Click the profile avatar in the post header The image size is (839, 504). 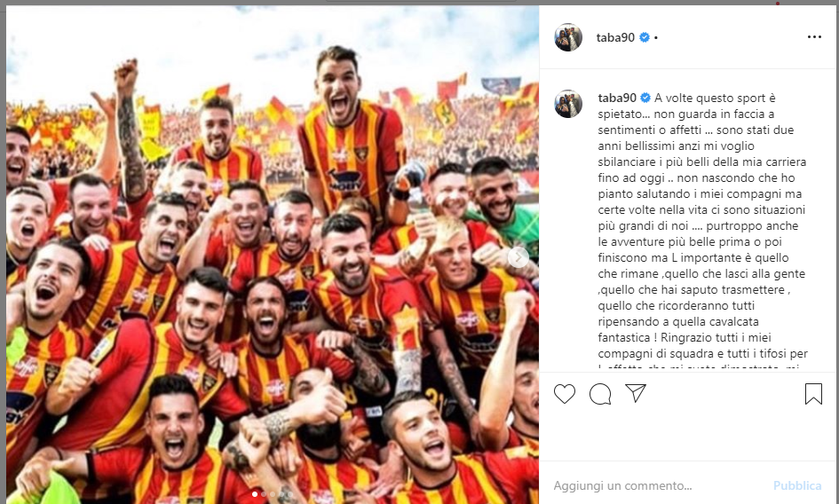point(568,37)
